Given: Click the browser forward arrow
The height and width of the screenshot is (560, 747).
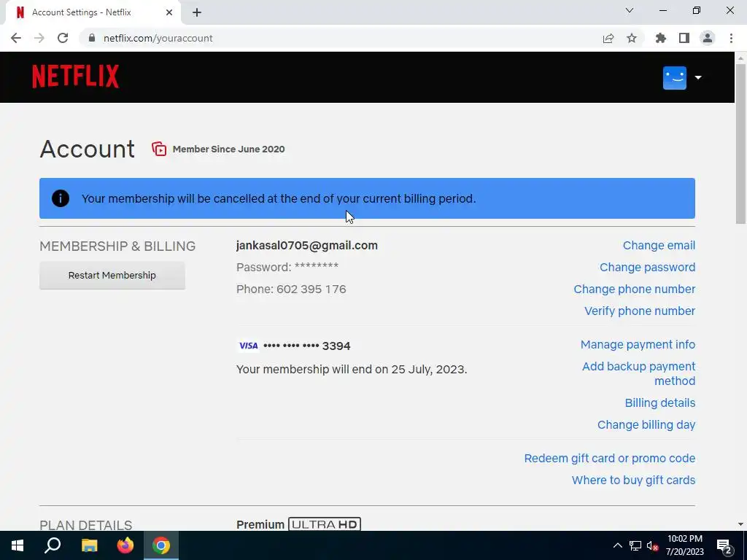Looking at the screenshot, I should [x=39, y=38].
